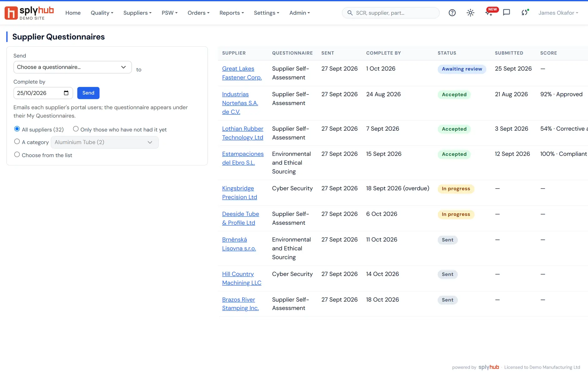Open the Admin menu
Screen dimensions: 588x378
(x=299, y=13)
